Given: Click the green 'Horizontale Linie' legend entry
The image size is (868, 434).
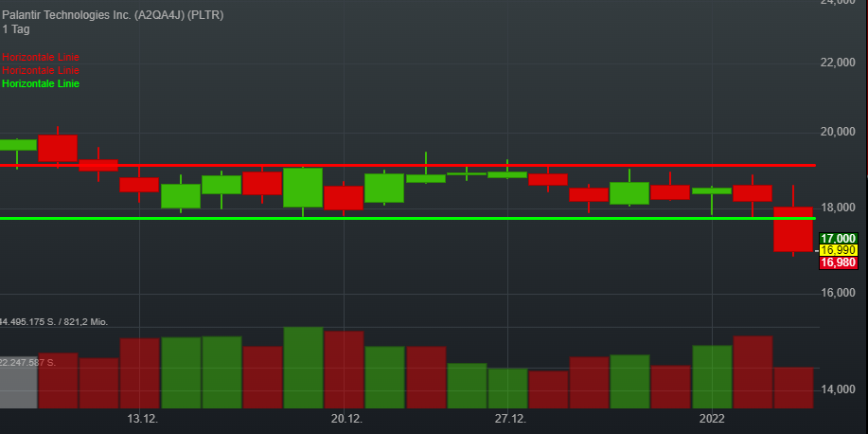Looking at the screenshot, I should 41,83.
